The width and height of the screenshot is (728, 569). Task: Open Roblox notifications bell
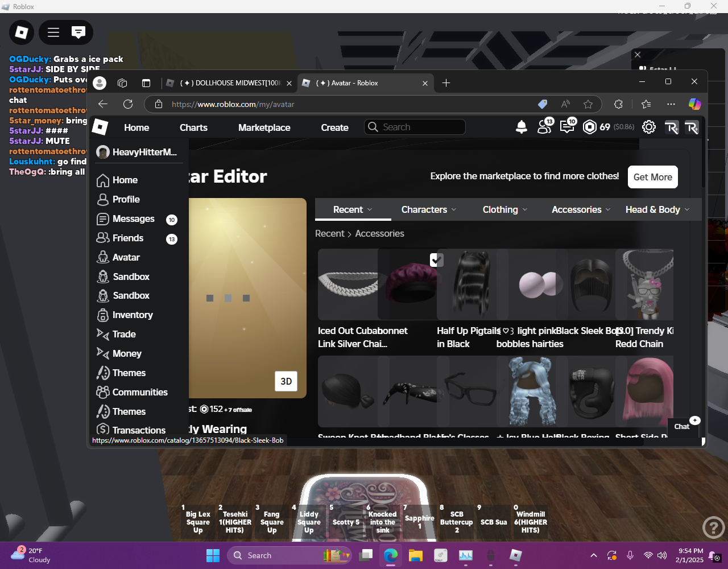522,127
